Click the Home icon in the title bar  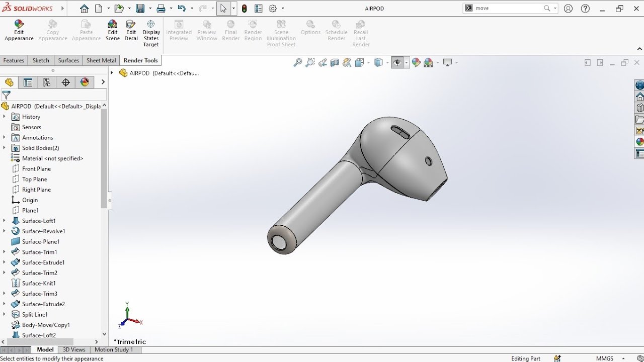click(84, 9)
